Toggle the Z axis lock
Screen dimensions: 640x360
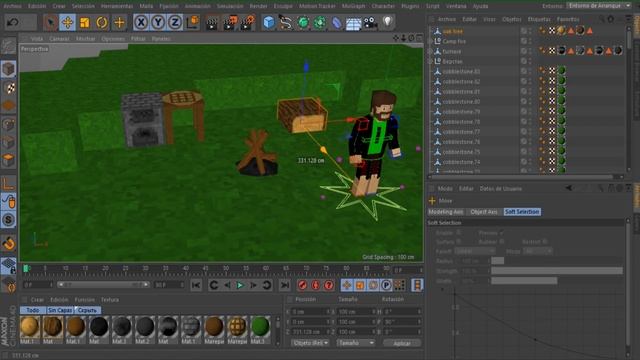(x=175, y=22)
